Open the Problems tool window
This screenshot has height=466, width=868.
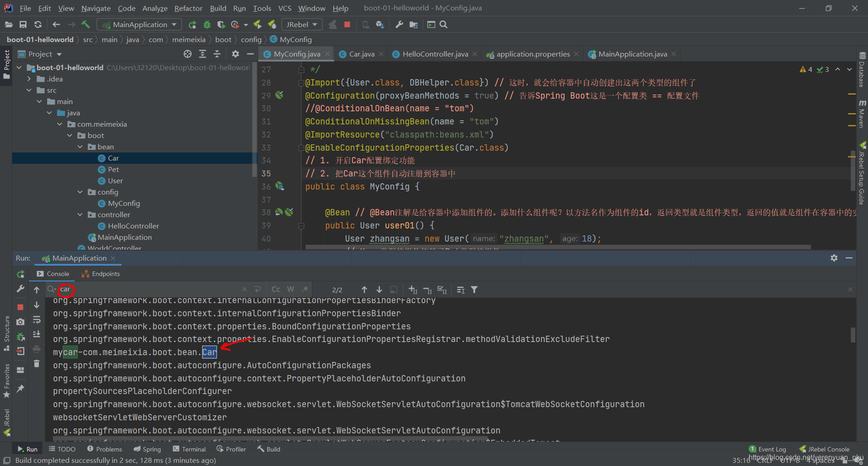104,449
